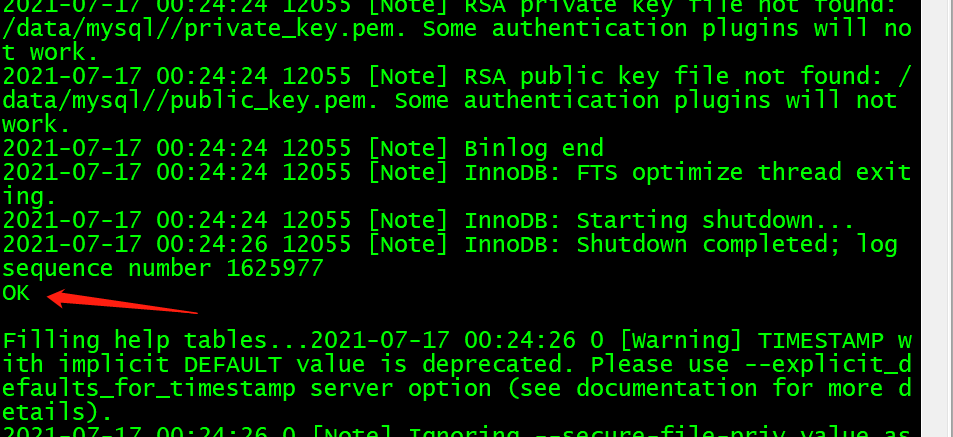Click the vertical scrollbar track at right
Screen dimensions: 953x437
pyautogui.click(x=937, y=218)
